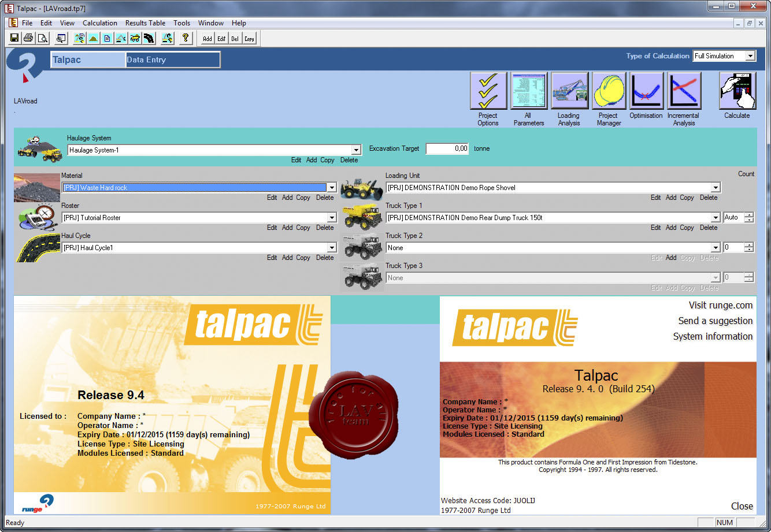Click the blue document toolbar icon

tap(108, 38)
